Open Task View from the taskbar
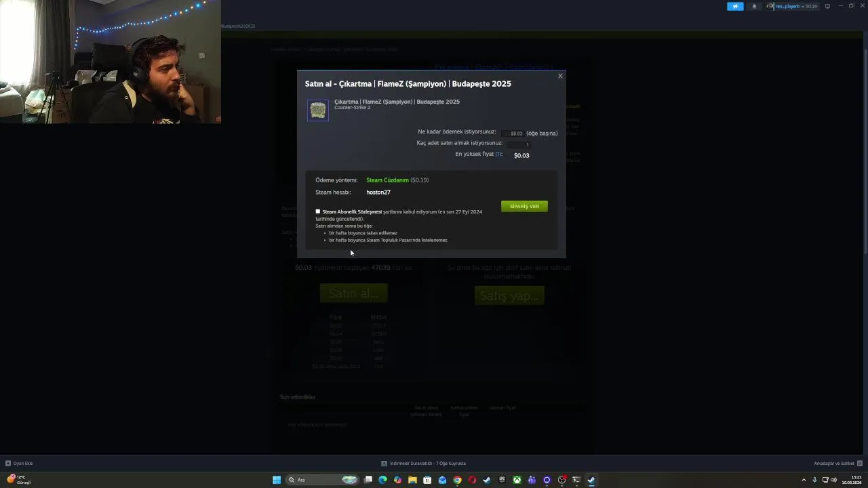The width and height of the screenshot is (868, 488). pos(368,480)
